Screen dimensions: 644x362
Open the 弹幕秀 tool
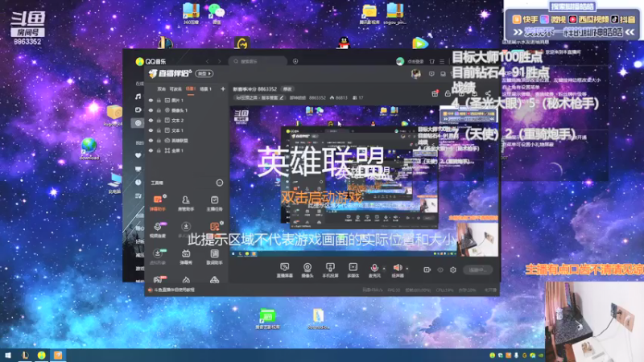(186, 257)
